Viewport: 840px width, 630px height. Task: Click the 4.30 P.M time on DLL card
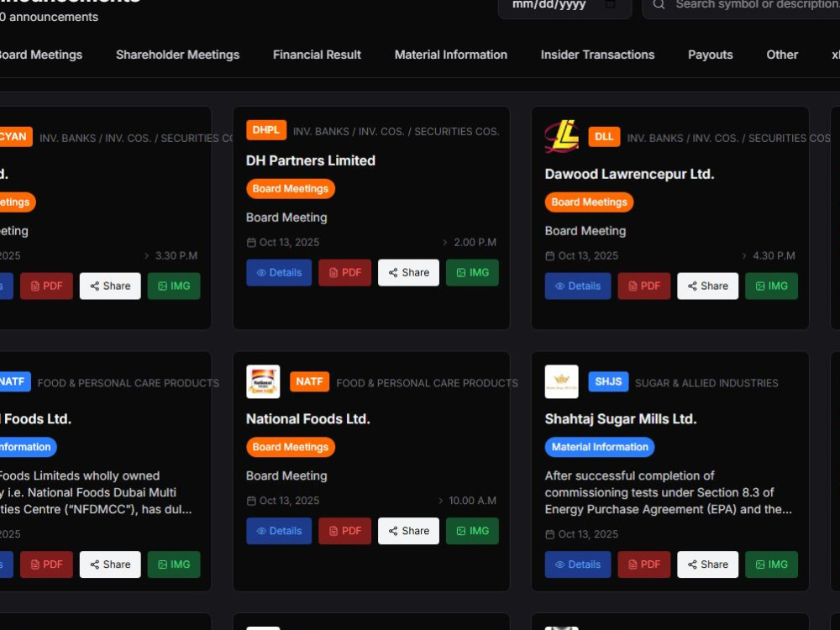[x=774, y=255]
